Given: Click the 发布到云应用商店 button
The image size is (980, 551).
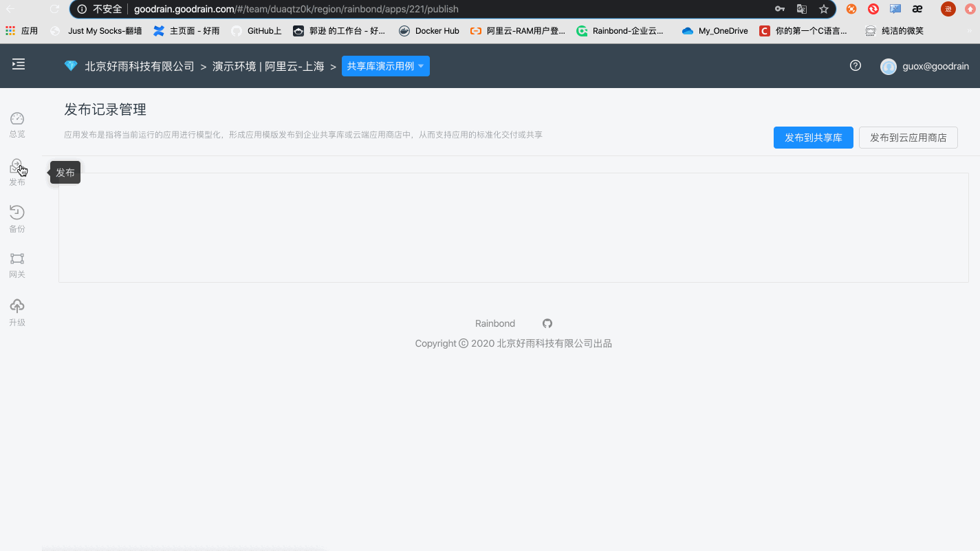Looking at the screenshot, I should tap(908, 138).
